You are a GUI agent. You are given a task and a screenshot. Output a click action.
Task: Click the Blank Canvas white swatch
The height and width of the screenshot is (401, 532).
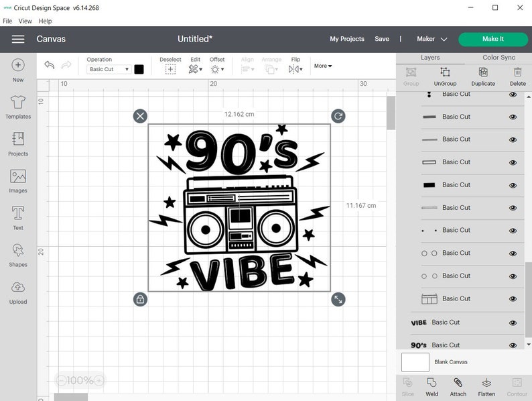point(415,362)
